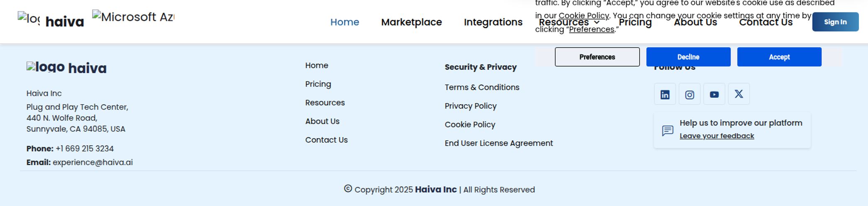Expand the Resources dropdown in navbar

[x=569, y=22]
